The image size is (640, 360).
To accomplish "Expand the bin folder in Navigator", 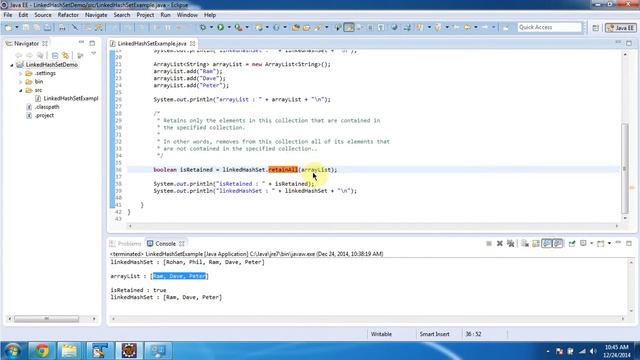I will [21, 82].
